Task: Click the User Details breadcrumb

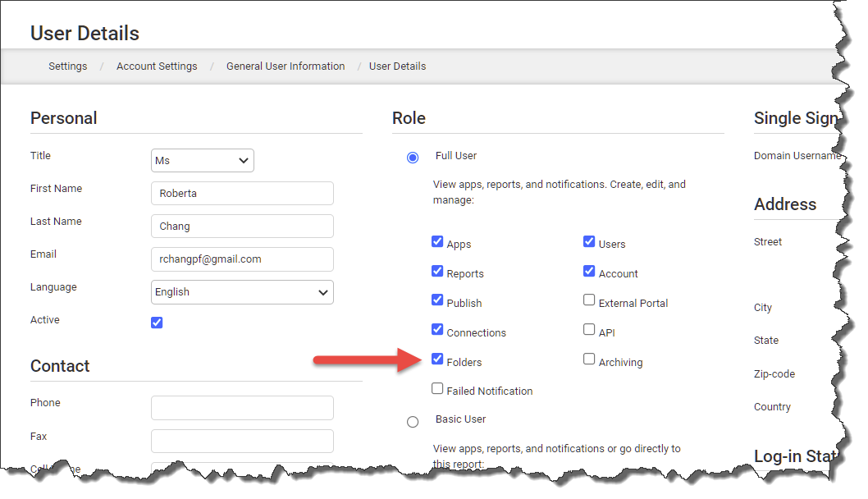Action: point(397,66)
